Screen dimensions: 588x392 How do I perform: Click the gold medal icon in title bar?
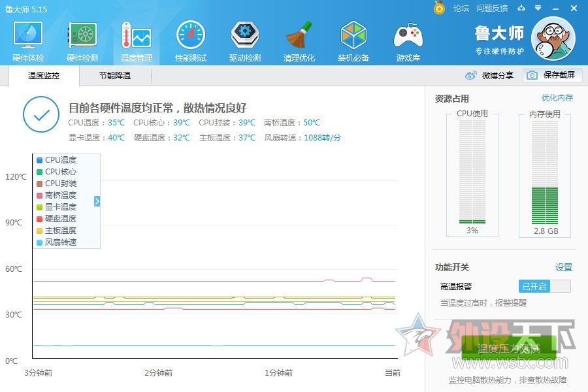click(439, 7)
